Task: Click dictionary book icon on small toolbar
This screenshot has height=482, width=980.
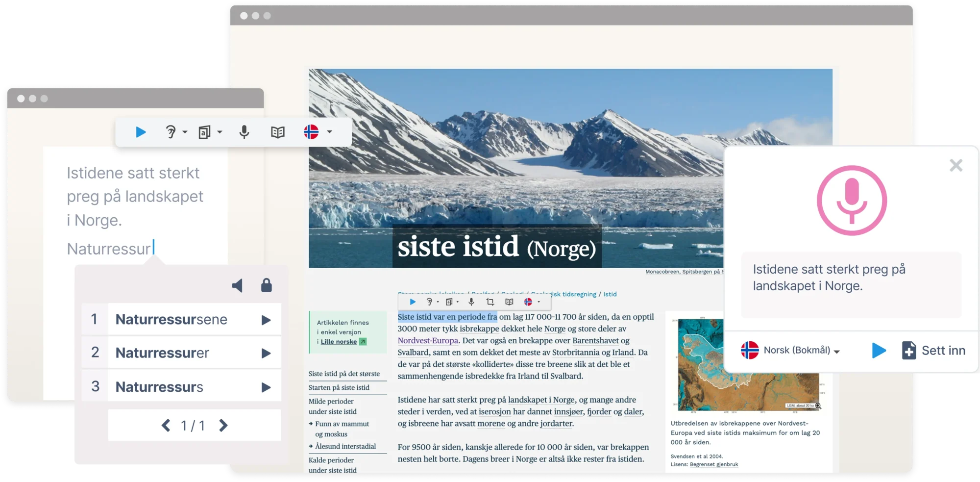Action: [509, 302]
